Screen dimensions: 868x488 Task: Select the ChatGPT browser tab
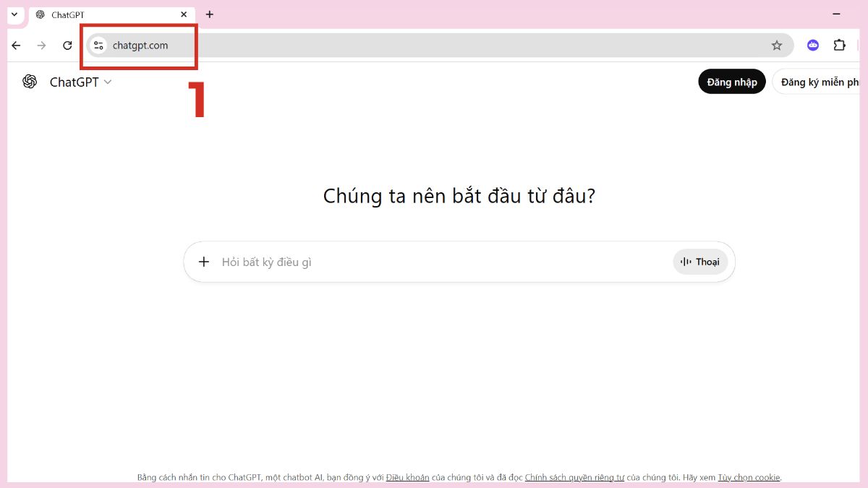pyautogui.click(x=109, y=14)
